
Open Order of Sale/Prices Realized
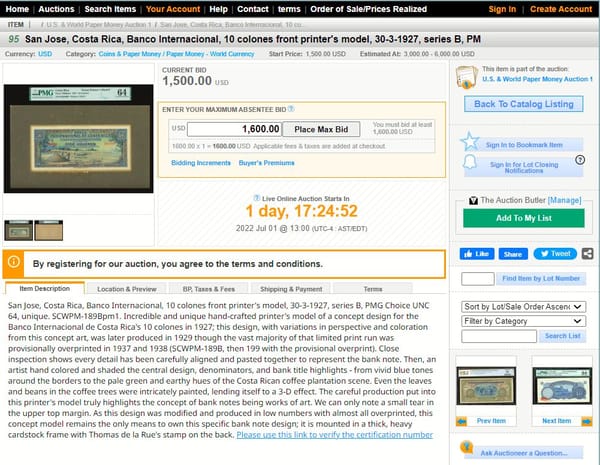(x=368, y=9)
